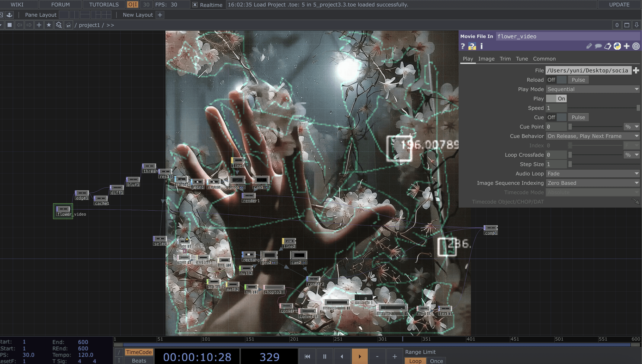Viewport: 642px width, 364px height.
Task: Pause timeline playback
Action: [x=324, y=357]
